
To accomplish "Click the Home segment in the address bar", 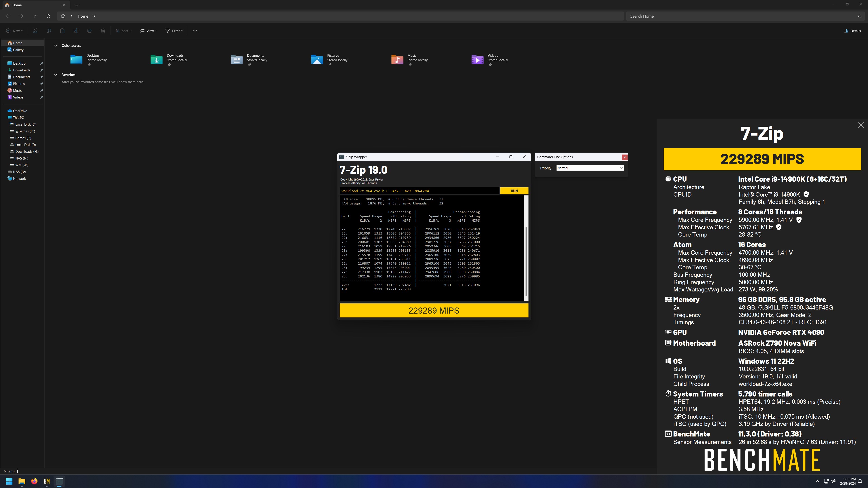I will coord(83,16).
